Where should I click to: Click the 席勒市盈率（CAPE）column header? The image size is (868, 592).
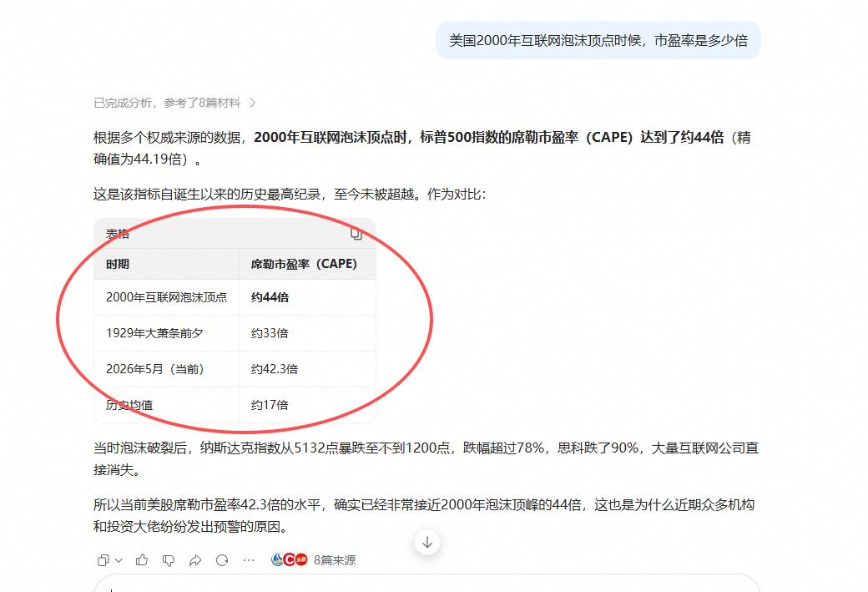pyautogui.click(x=307, y=264)
